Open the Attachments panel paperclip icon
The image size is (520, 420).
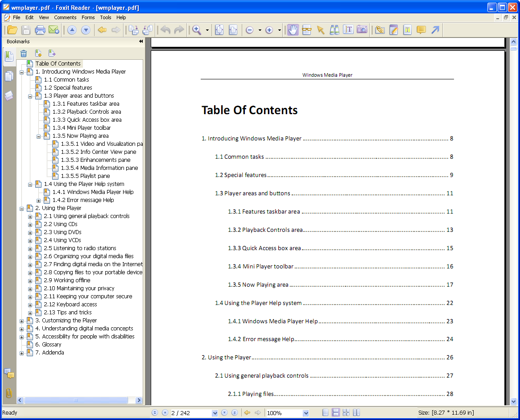8,393
